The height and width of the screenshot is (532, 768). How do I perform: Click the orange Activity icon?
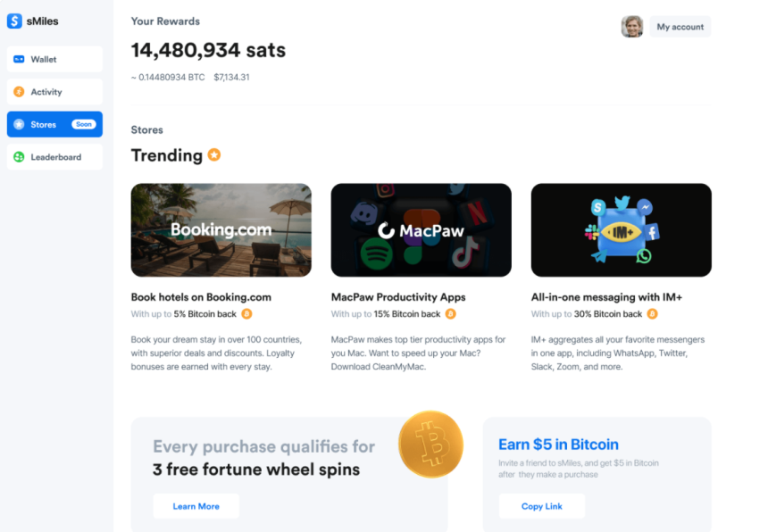click(19, 92)
